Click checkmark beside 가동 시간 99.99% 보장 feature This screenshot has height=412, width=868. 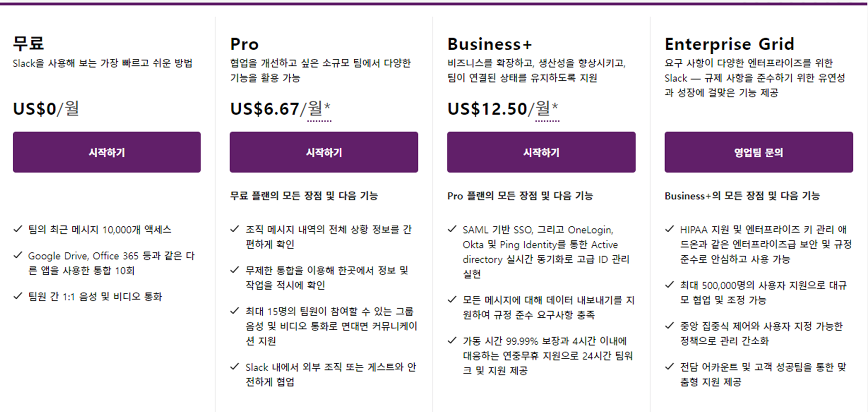pos(452,340)
